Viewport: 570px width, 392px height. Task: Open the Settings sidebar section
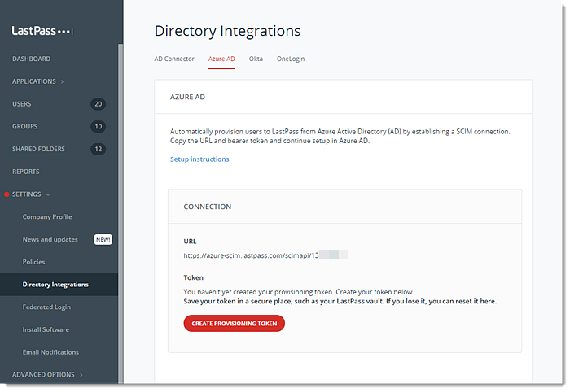(27, 194)
